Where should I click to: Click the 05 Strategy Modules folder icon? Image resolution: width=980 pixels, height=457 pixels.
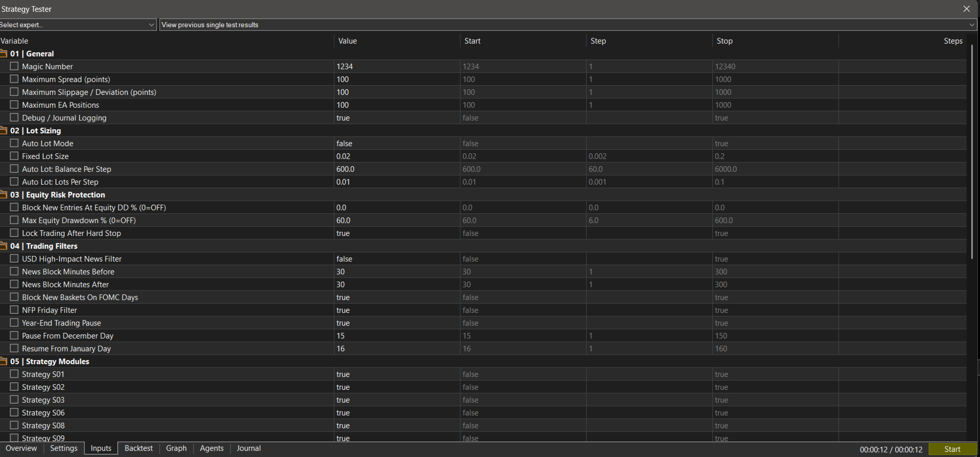(x=4, y=361)
